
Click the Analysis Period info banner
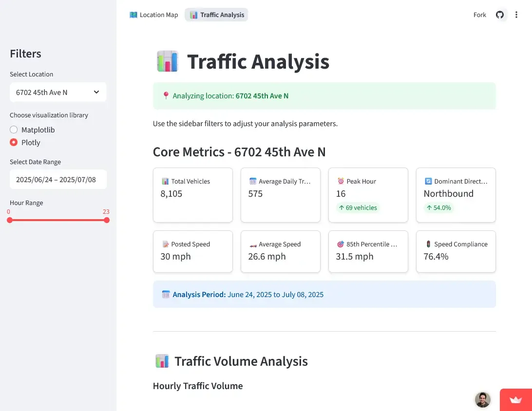tap(324, 294)
